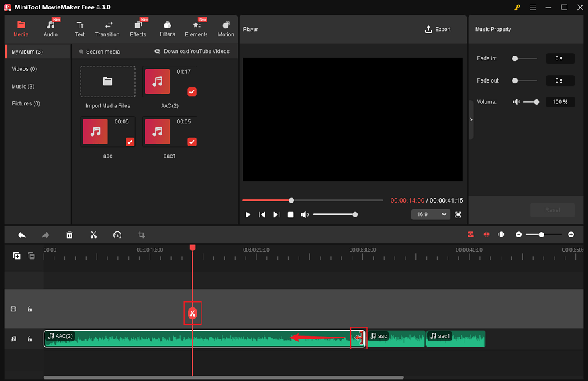
Task: Click the remove-track icon above the video track
Action: (31, 256)
